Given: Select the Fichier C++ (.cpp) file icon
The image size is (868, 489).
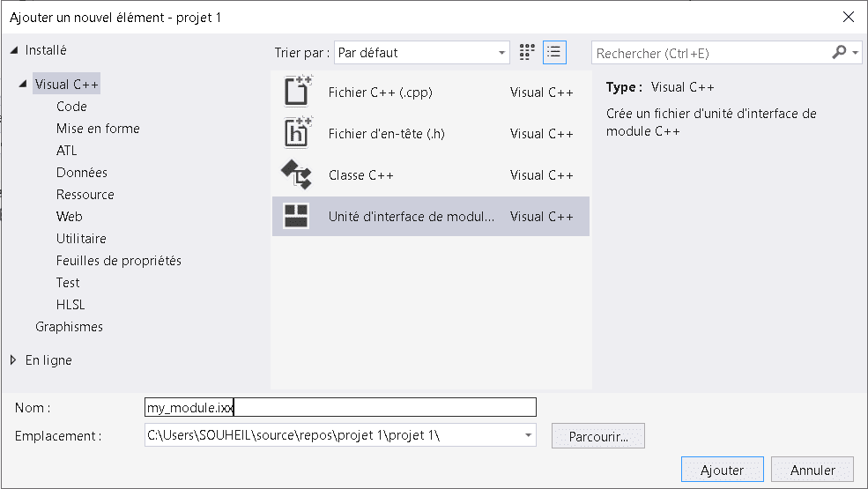Looking at the screenshot, I should (298, 92).
